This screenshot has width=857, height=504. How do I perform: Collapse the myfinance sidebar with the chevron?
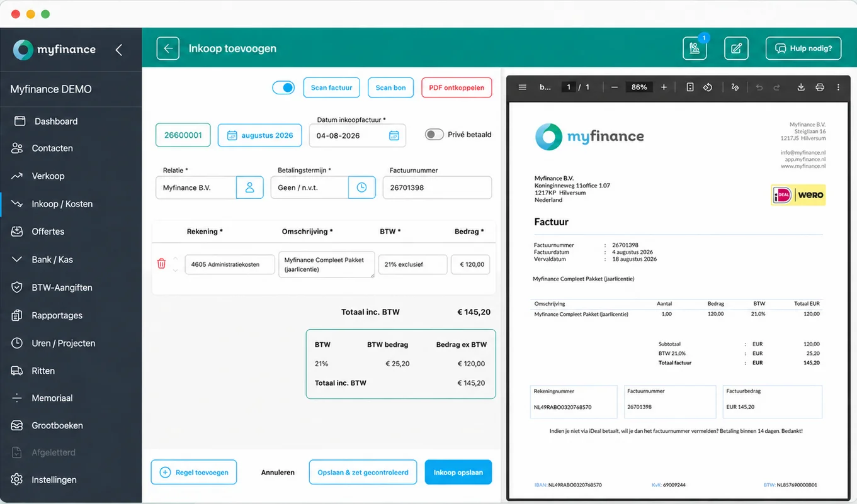coord(119,50)
